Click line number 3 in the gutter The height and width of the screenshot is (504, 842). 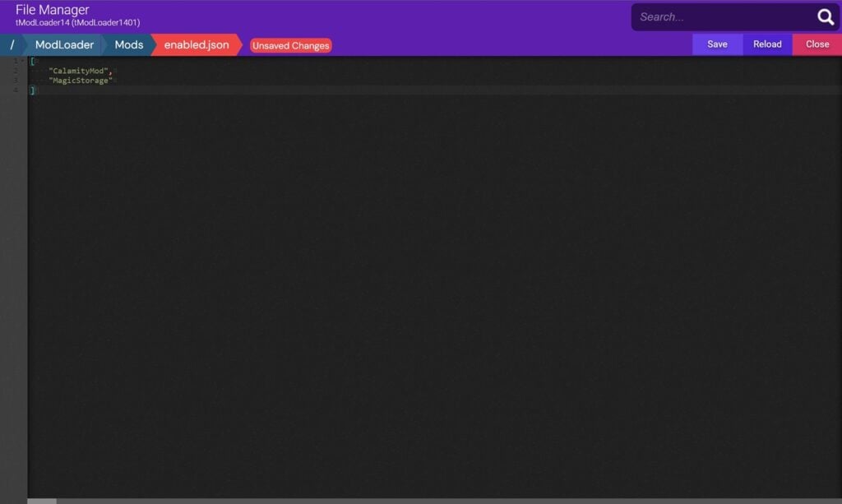15,80
